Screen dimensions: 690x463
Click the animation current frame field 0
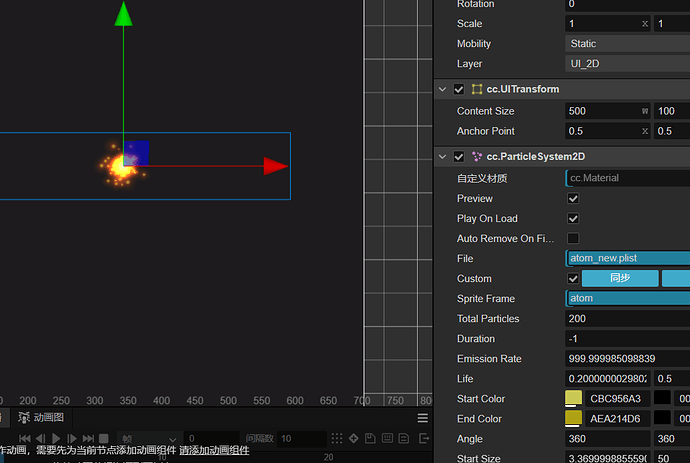click(211, 439)
